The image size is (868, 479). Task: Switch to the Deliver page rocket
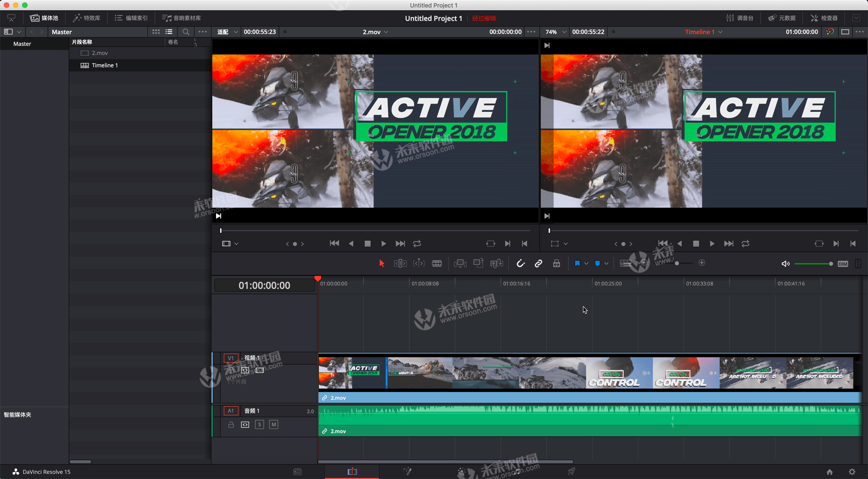(x=571, y=472)
